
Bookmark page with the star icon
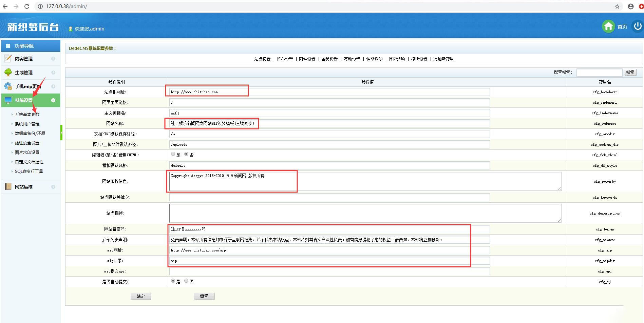(x=617, y=6)
